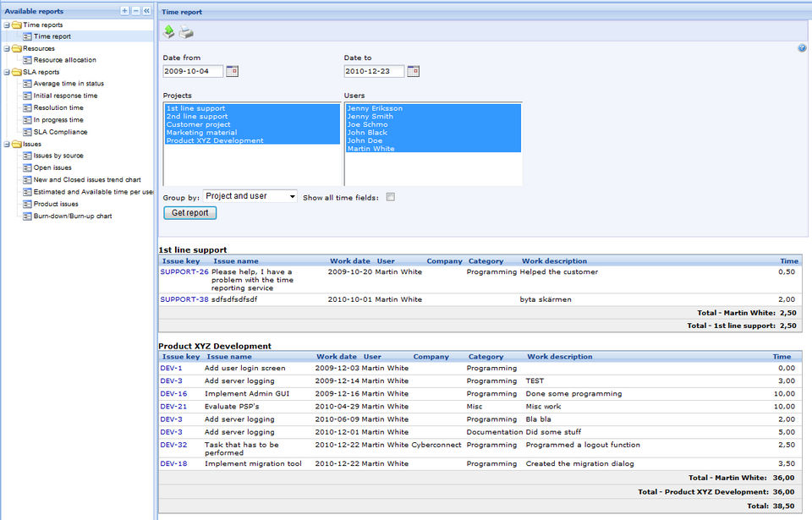This screenshot has height=520, width=812.
Task: Click the green export arrow icon
Action: [x=169, y=32]
